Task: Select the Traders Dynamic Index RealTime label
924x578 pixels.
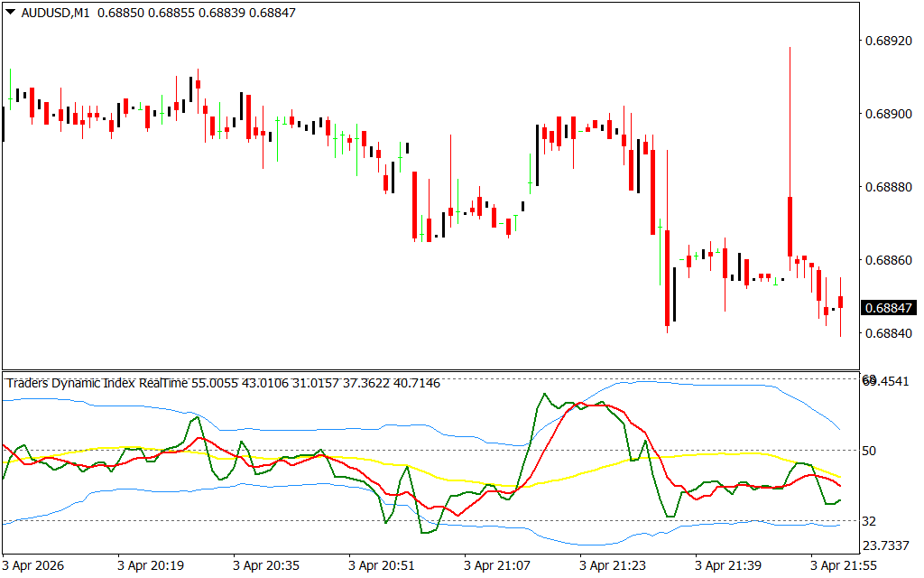Action: [97, 383]
